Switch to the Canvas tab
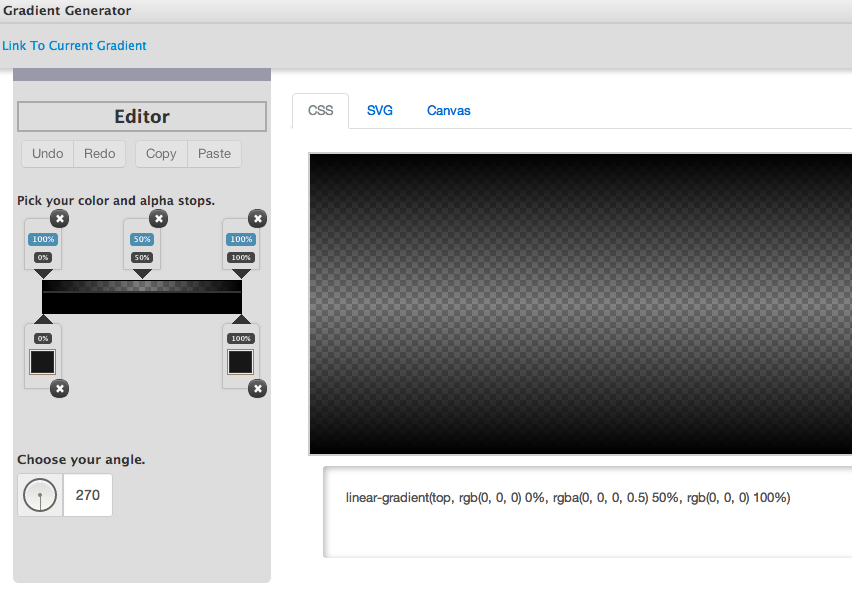The width and height of the screenshot is (852, 599). 448,110
